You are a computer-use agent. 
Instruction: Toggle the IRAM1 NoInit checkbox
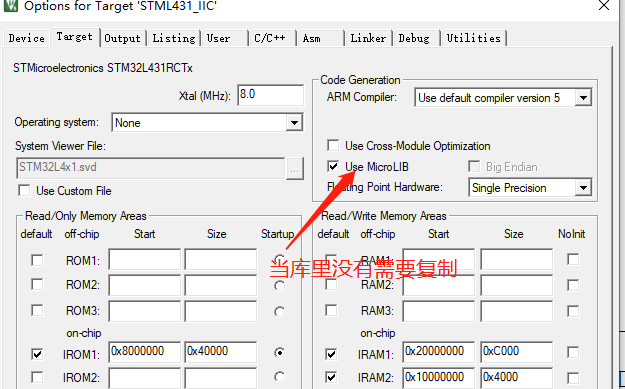[573, 352]
